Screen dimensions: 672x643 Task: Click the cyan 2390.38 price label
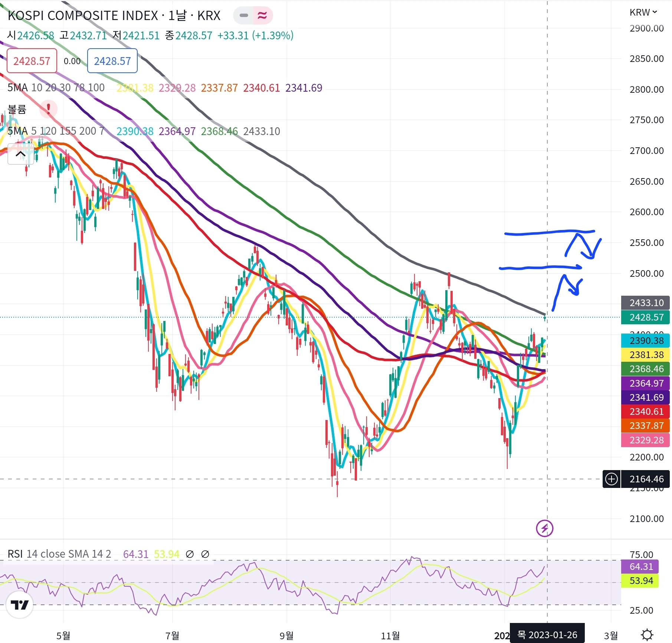click(645, 340)
